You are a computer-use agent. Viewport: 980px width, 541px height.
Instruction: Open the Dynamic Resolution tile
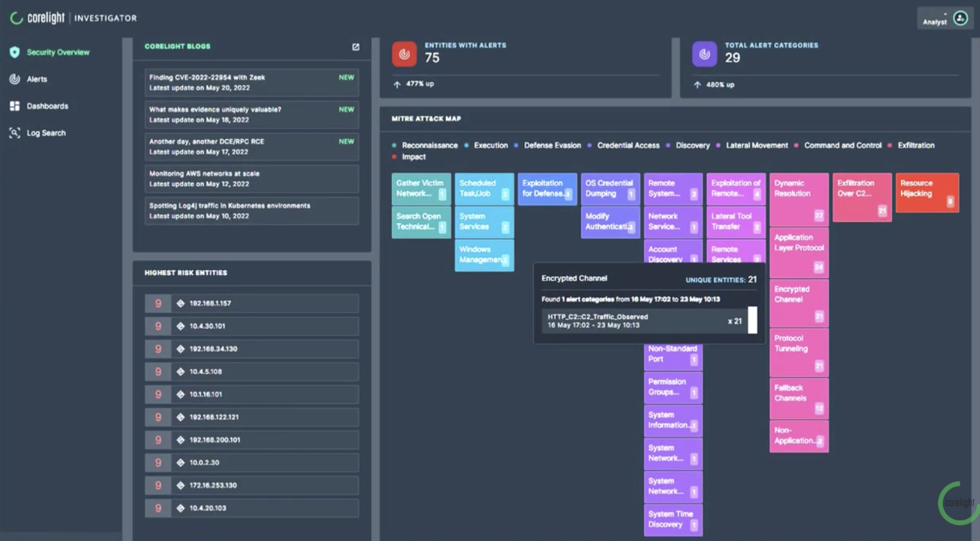pyautogui.click(x=799, y=199)
